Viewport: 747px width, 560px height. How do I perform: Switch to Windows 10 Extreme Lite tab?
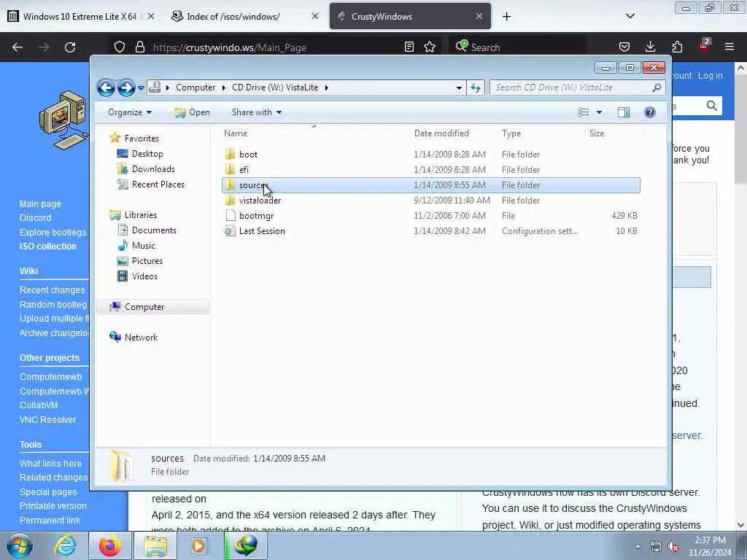tap(81, 16)
